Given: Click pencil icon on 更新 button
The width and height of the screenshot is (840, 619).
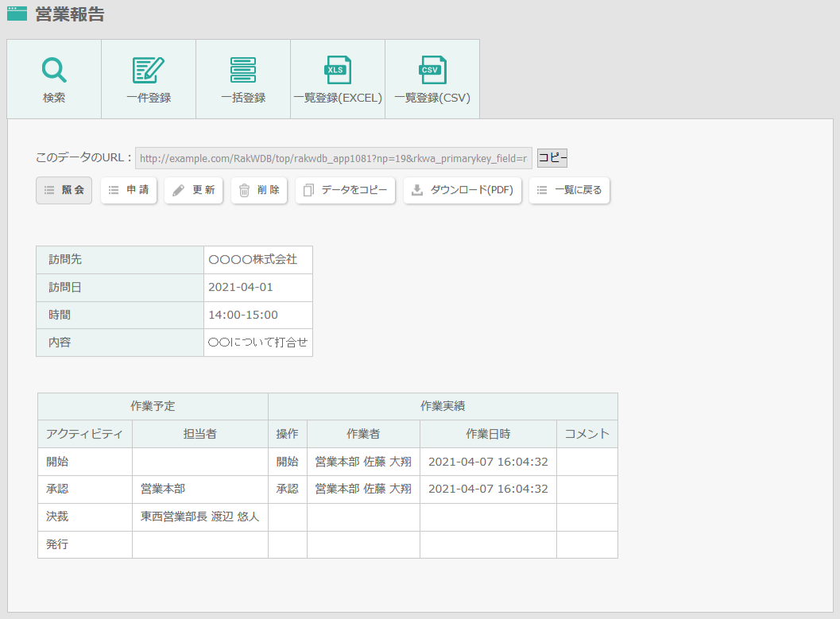Looking at the screenshot, I should pyautogui.click(x=178, y=190).
